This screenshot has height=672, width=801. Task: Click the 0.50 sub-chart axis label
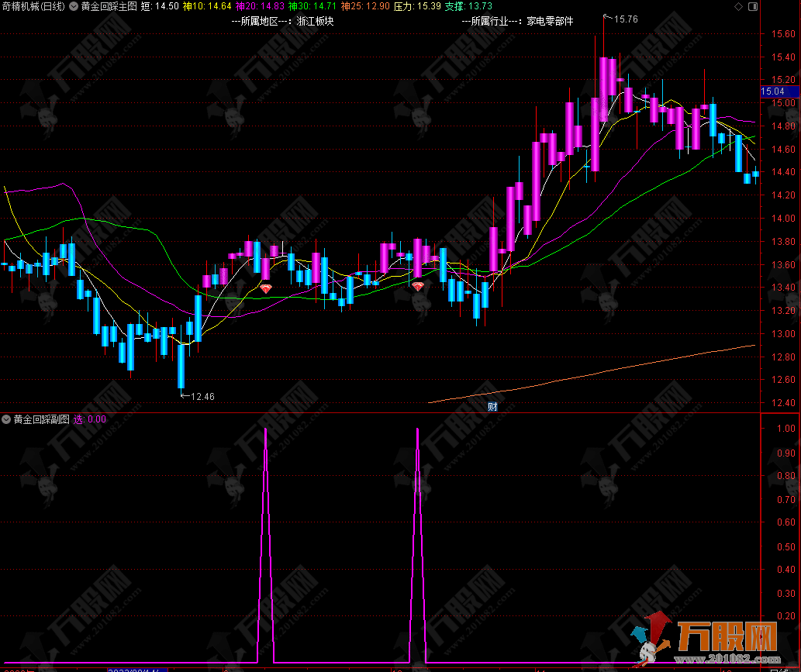[x=785, y=547]
